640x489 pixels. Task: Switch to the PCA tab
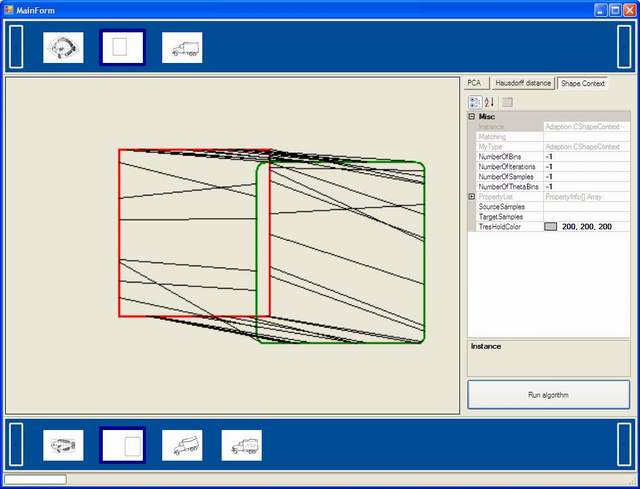[476, 83]
